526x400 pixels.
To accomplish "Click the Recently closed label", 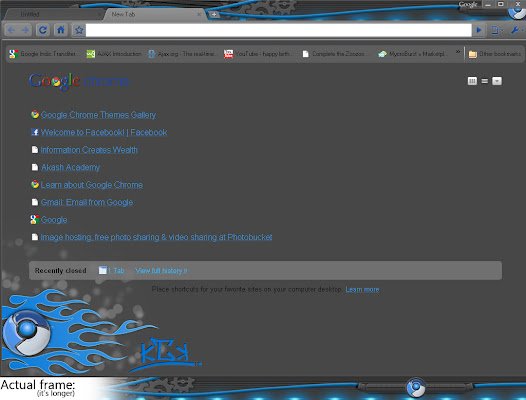I will 61,270.
